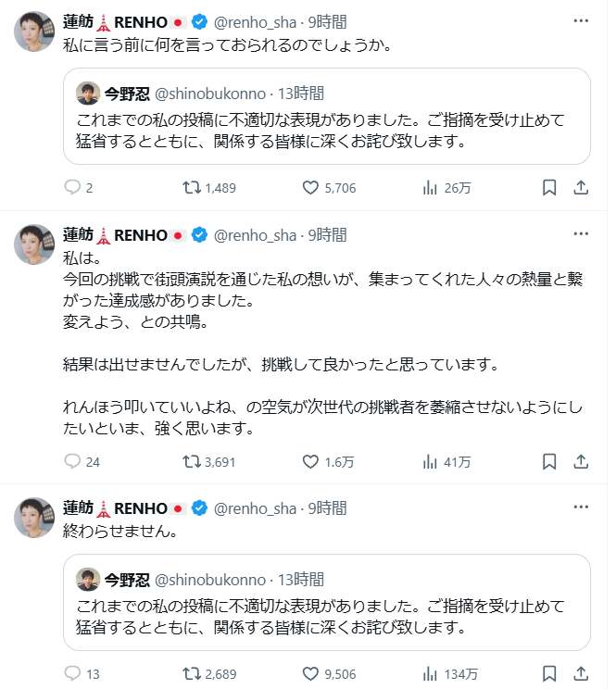Reply to the first tweet with 2 replies
The height and width of the screenshot is (689, 616).
point(73,187)
